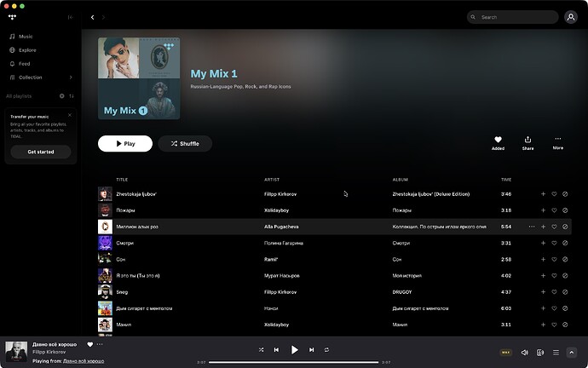Open the TIDAL logo home
This screenshot has height=368, width=588.
pyautogui.click(x=13, y=17)
